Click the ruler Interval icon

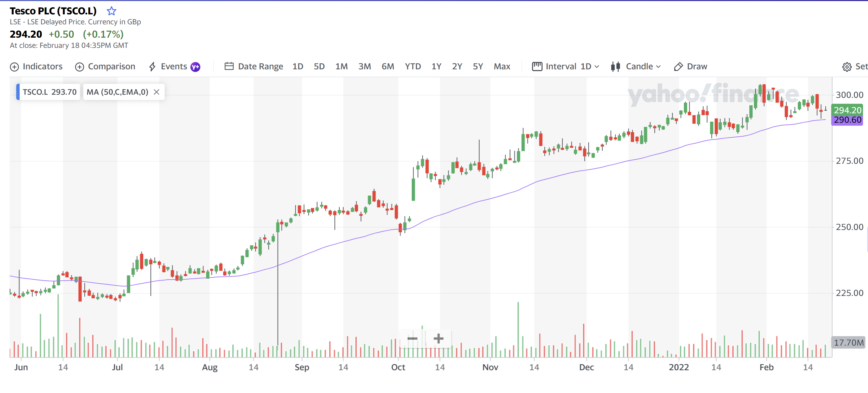tap(537, 66)
